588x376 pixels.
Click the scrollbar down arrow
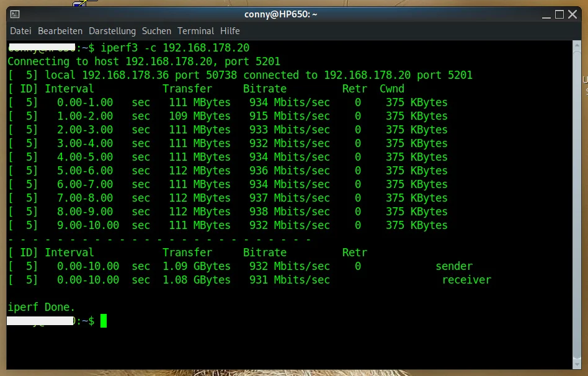[577, 365]
